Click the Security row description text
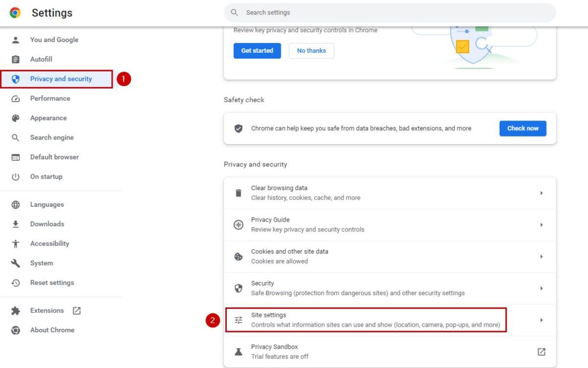Screen dimensions: 588x368 (358, 293)
